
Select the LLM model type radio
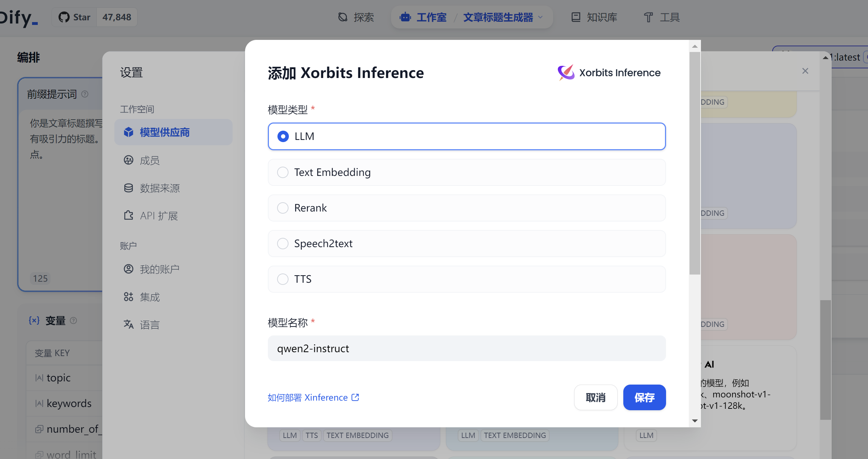(467, 136)
